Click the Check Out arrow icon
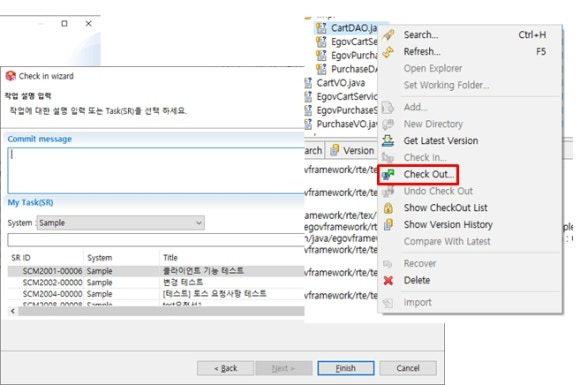580x385 pixels. pyautogui.click(x=388, y=174)
